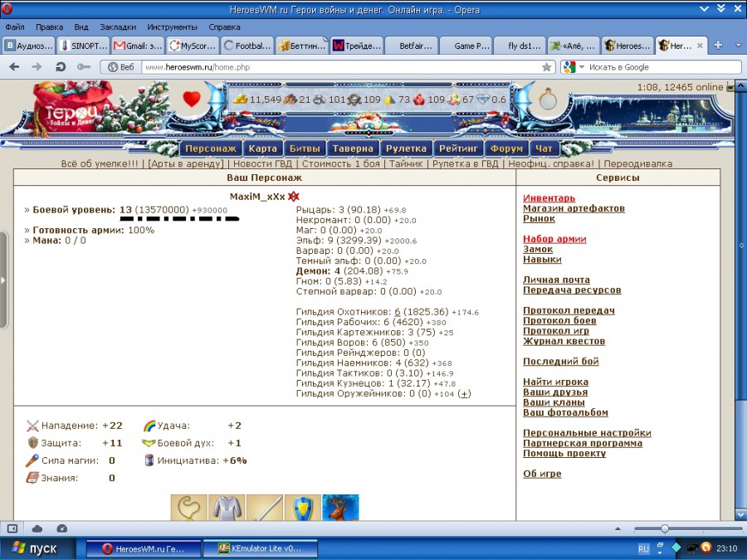The height and width of the screenshot is (560, 747).
Task: Open a new tab with plus button
Action: click(x=718, y=46)
